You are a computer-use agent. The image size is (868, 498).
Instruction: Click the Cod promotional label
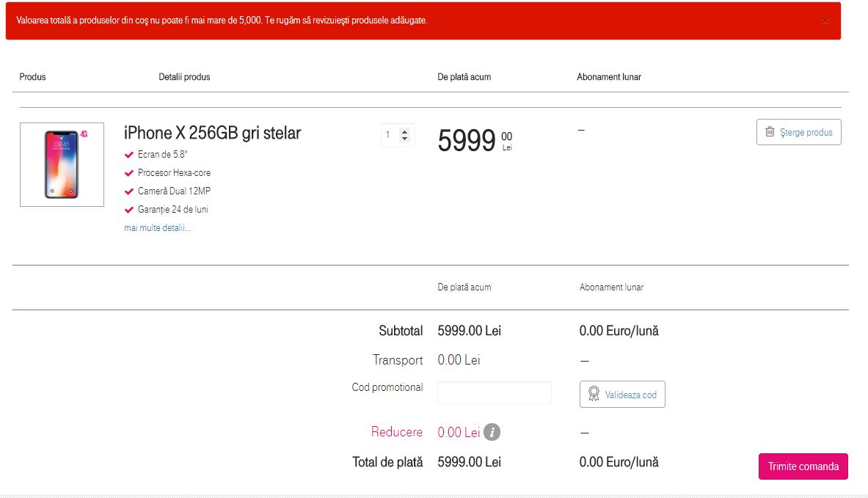click(x=387, y=387)
